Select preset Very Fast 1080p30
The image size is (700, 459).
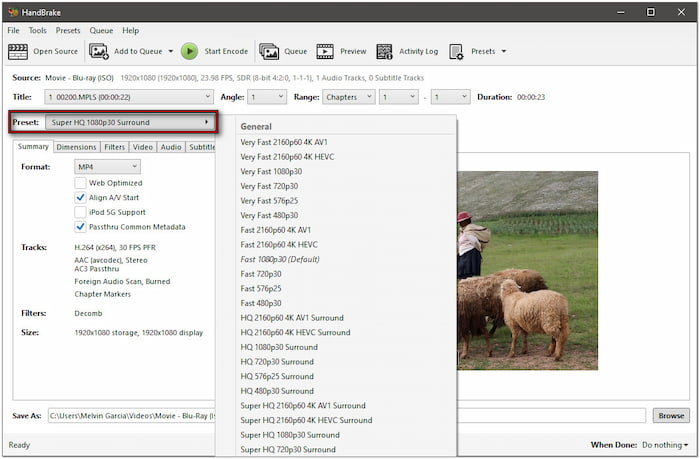[x=271, y=171]
